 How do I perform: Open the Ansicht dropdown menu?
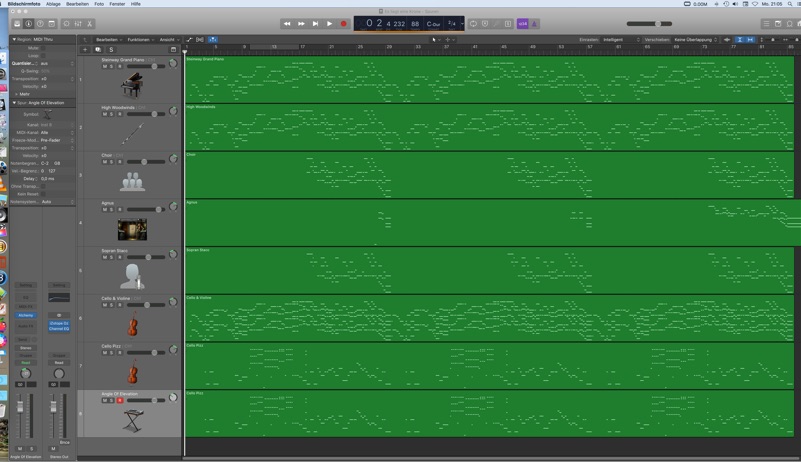coord(169,39)
